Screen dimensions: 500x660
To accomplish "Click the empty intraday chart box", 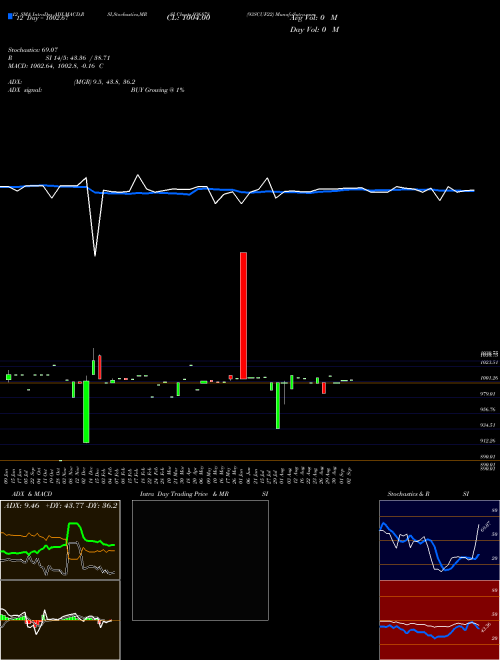I will [x=200, y=560].
